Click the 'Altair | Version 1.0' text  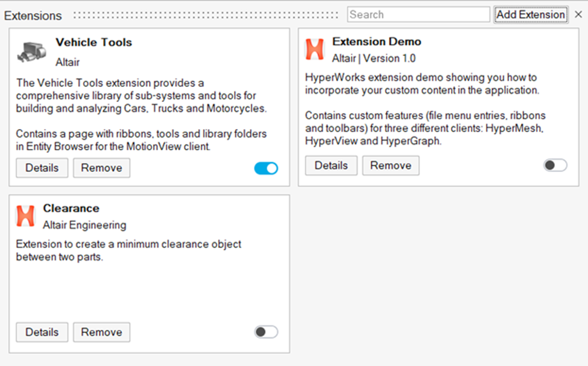[x=374, y=58]
